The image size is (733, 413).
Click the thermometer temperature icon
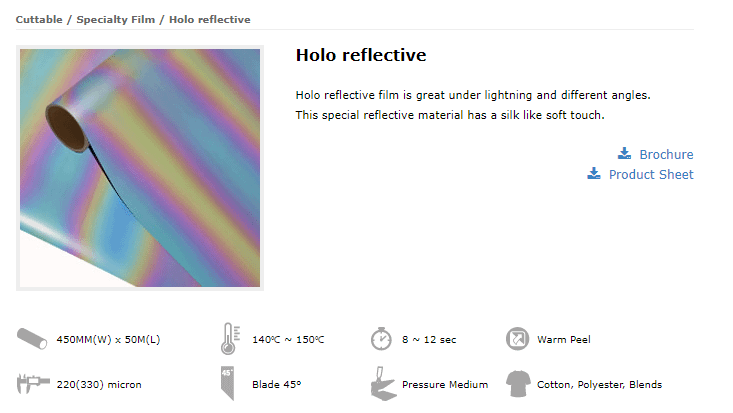(x=230, y=339)
